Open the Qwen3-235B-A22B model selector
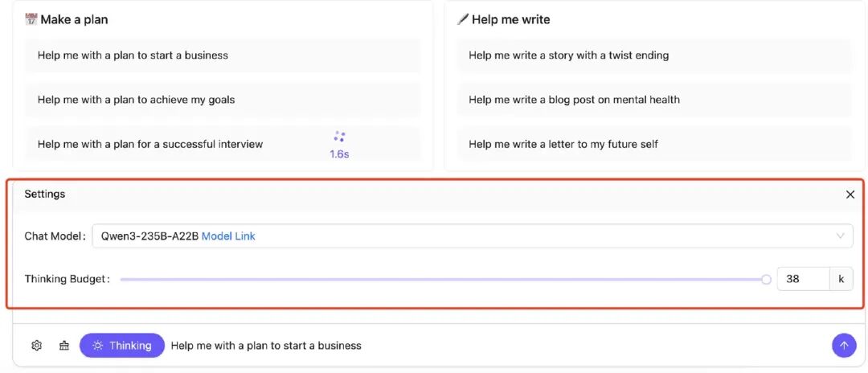The width and height of the screenshot is (868, 373). click(x=473, y=236)
